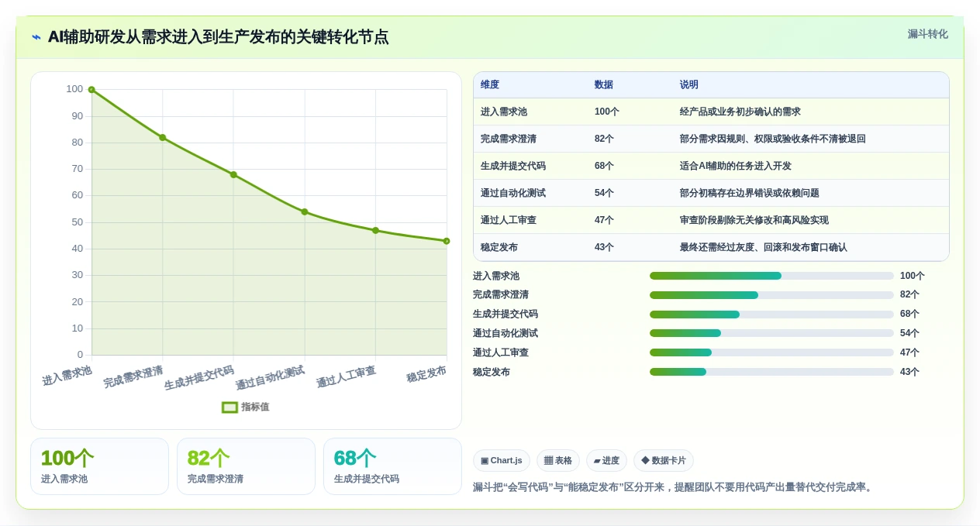Click the description 部分初稿存在边界错误或依赖问题
The image size is (980, 526).
(x=750, y=193)
